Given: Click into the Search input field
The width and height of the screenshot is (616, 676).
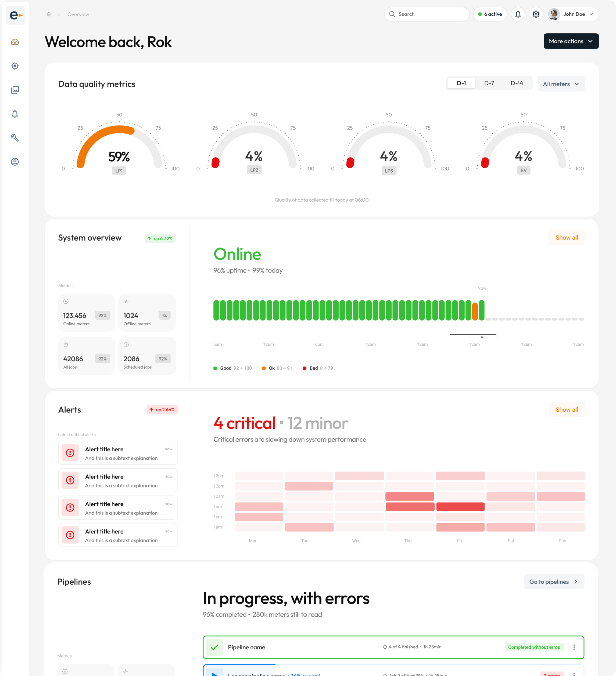Looking at the screenshot, I should pos(426,14).
